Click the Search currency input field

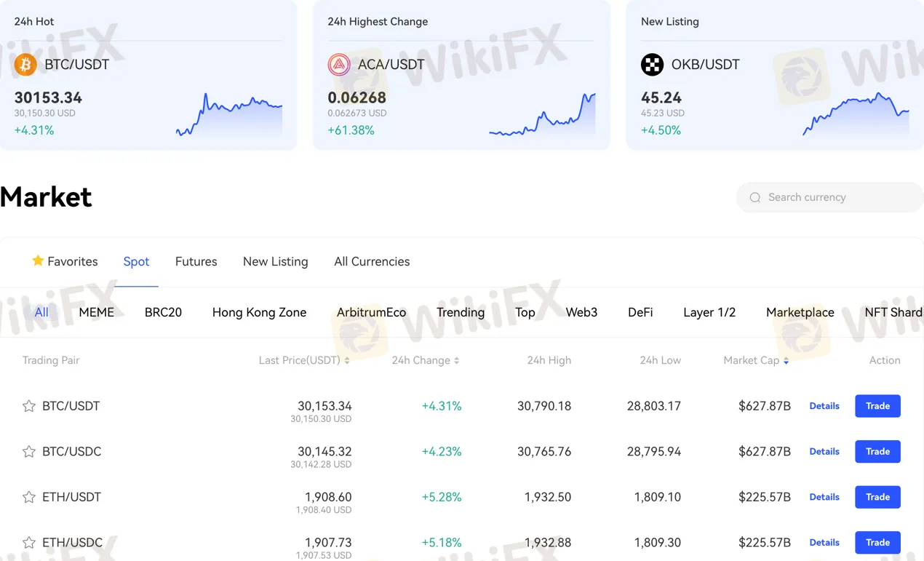click(837, 197)
